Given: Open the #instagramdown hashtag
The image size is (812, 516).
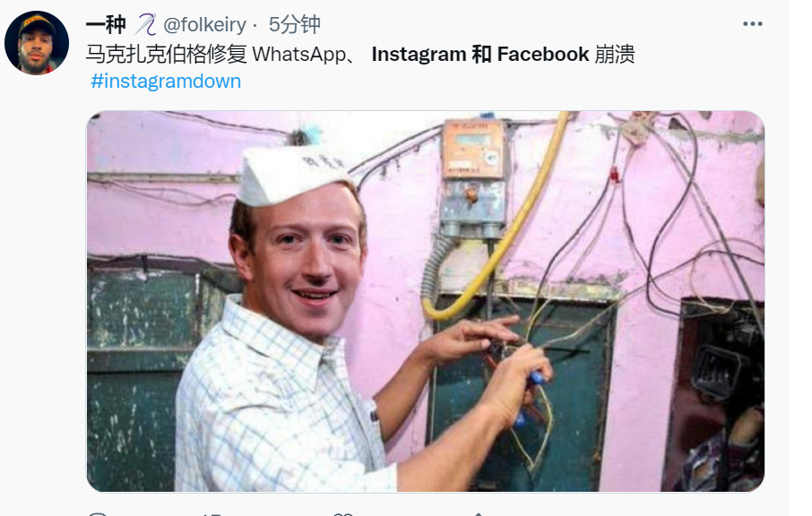Looking at the screenshot, I should pyautogui.click(x=166, y=82).
